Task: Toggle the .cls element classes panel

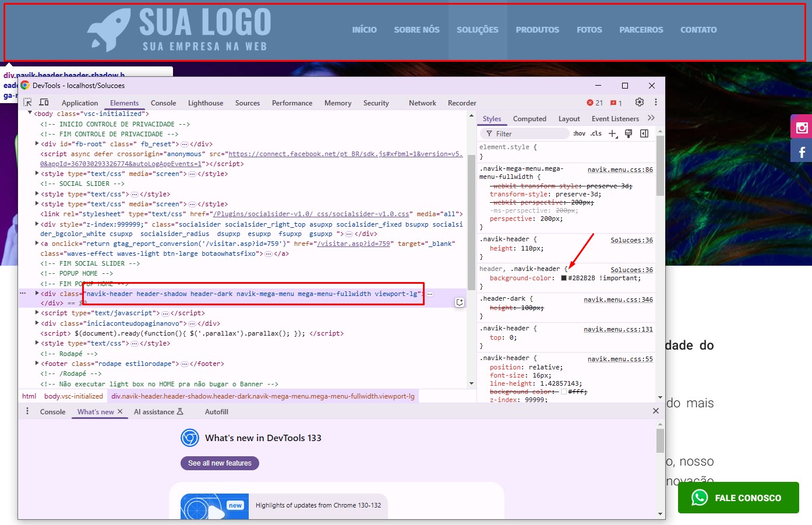Action: 596,134
